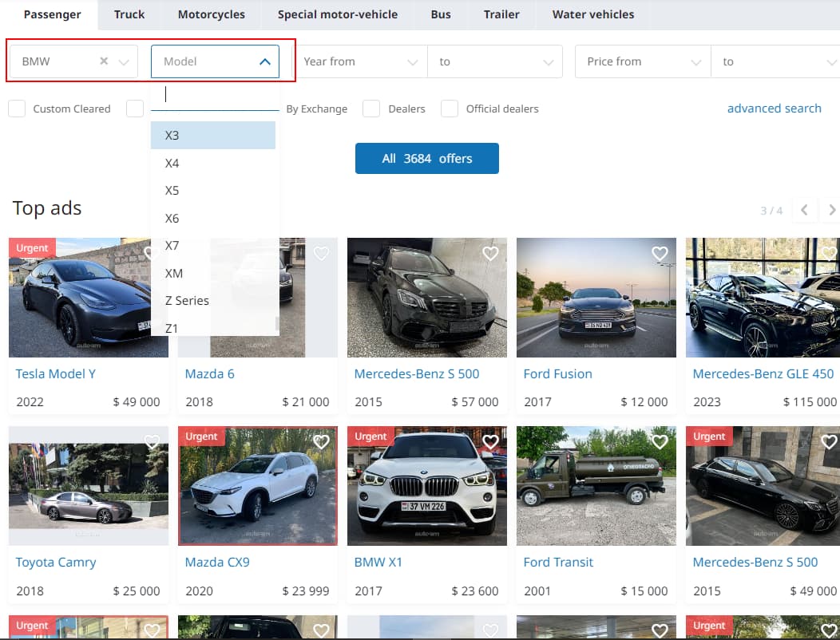
Task: Switch to the Motorcycles tab
Action: pyautogui.click(x=211, y=14)
